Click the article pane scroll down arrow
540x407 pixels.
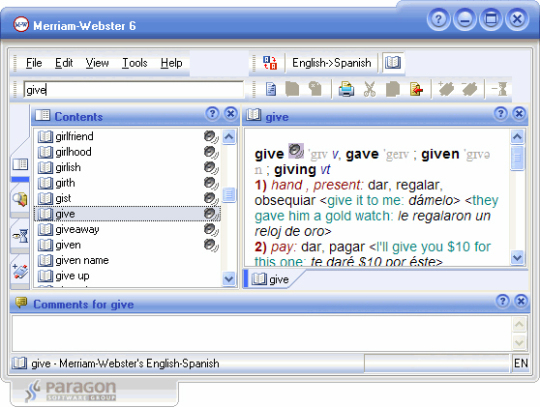517,257
